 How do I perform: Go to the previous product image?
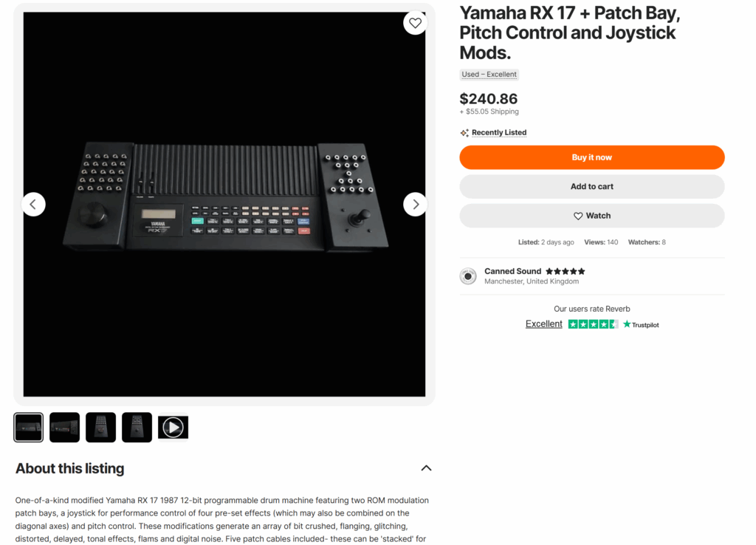[x=33, y=204]
